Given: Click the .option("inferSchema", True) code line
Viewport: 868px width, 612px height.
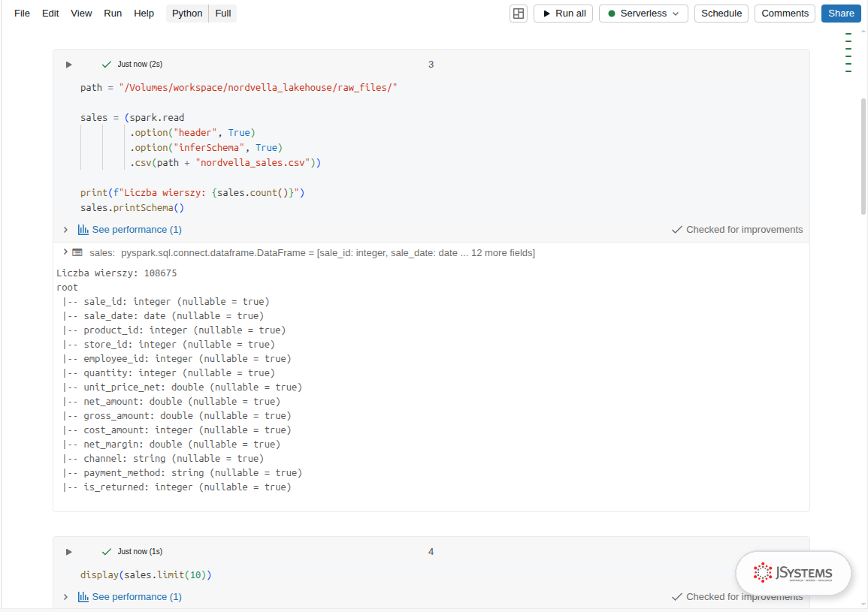Looking at the screenshot, I should coord(207,148).
